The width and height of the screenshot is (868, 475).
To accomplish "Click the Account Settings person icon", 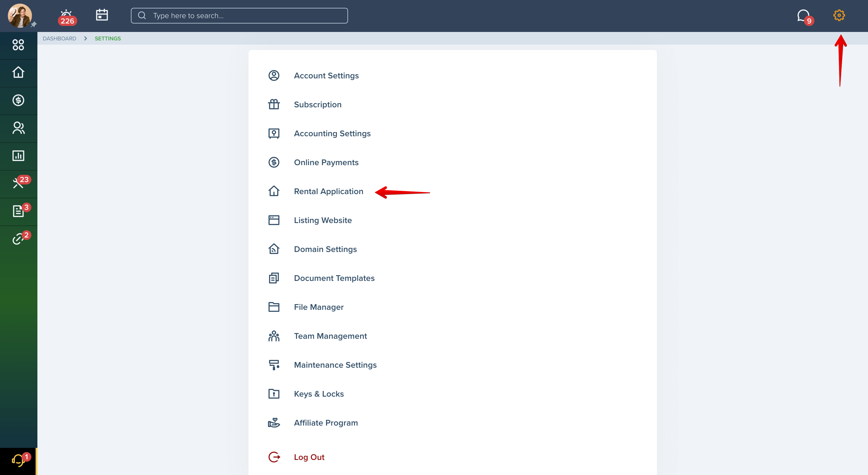I will [x=274, y=75].
